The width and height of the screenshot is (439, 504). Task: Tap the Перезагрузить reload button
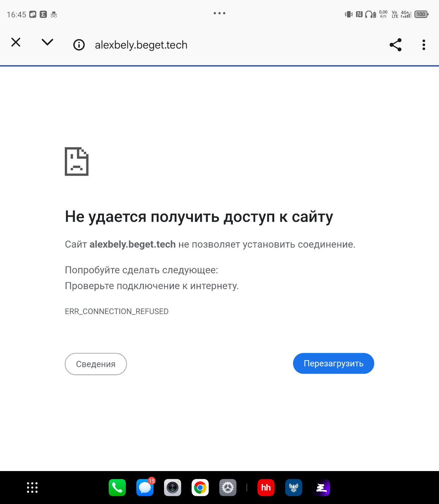pos(334,363)
